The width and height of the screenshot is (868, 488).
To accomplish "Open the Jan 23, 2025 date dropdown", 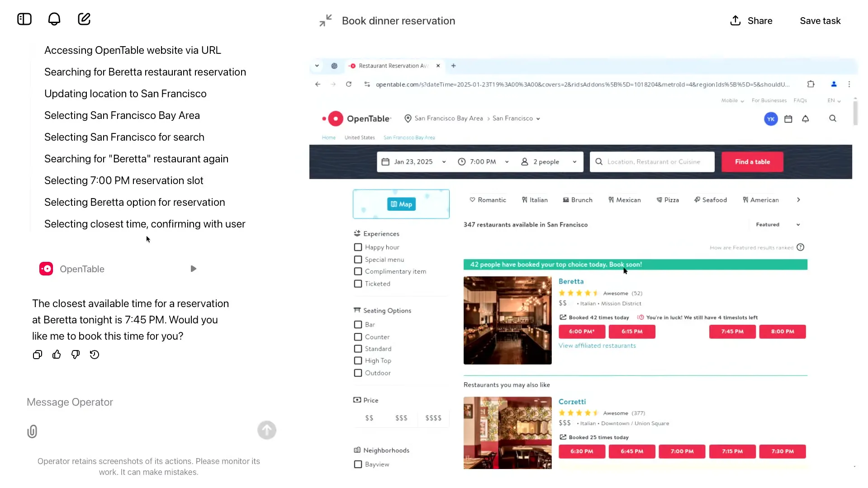I will pyautogui.click(x=413, y=162).
